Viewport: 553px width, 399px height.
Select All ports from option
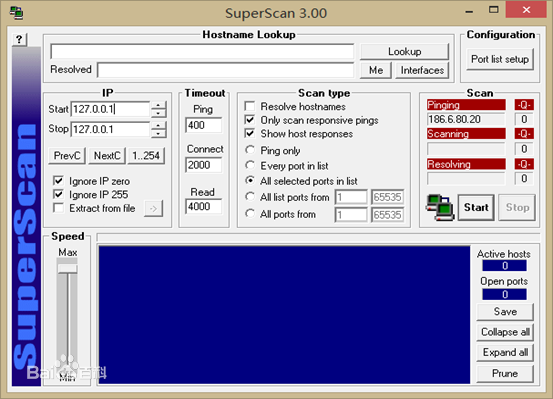pyautogui.click(x=250, y=214)
